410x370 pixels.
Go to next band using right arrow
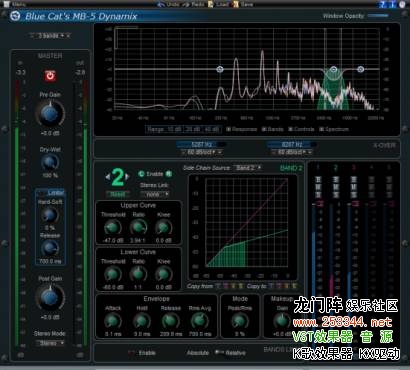tap(127, 177)
